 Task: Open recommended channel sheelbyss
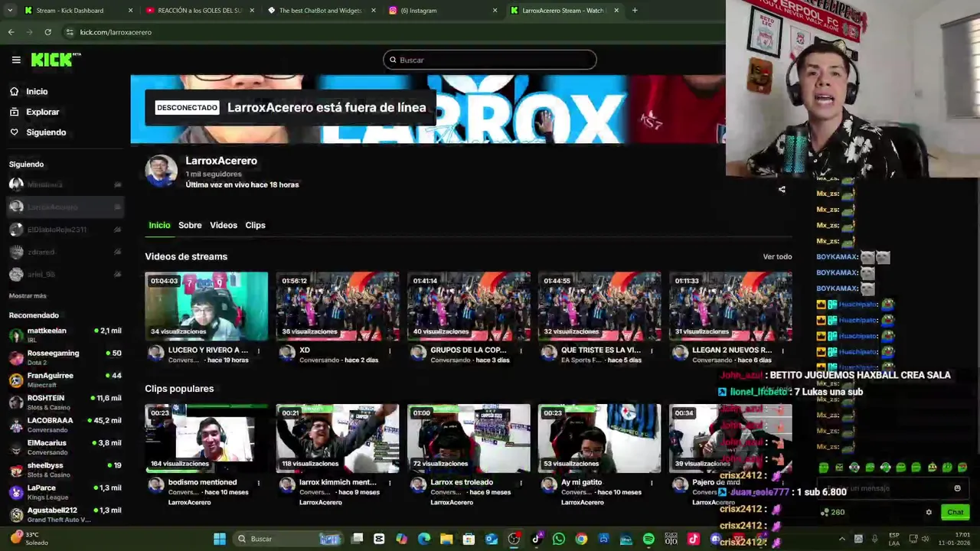click(65, 470)
